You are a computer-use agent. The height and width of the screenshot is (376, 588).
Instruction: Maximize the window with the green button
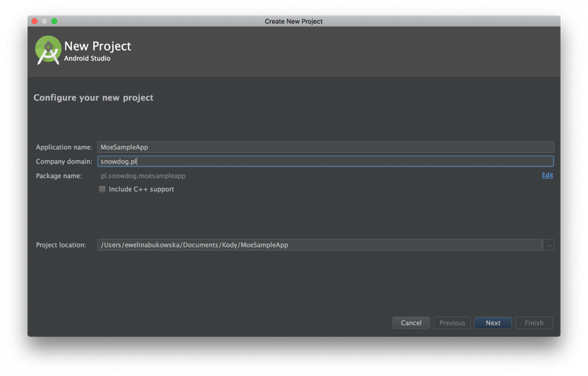[x=54, y=21]
